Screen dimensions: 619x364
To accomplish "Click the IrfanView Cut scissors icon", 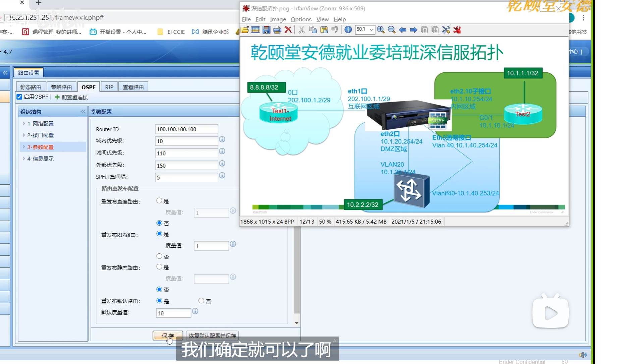I will click(301, 30).
